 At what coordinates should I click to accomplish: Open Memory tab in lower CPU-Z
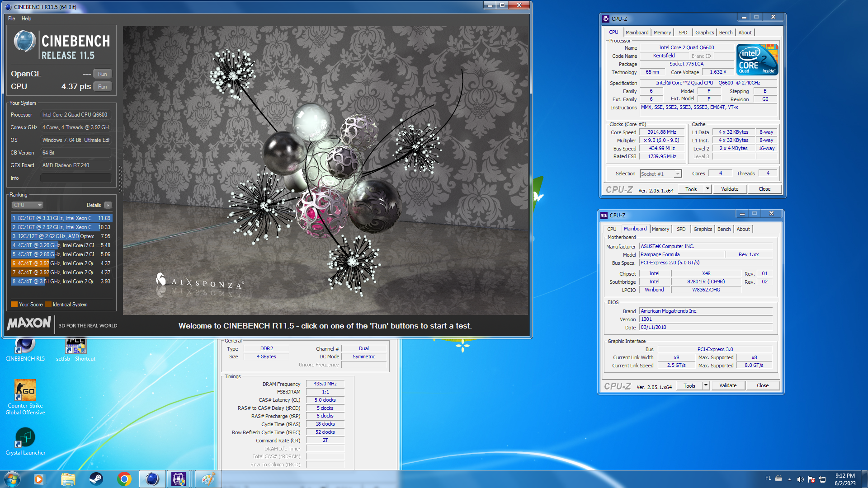click(660, 229)
